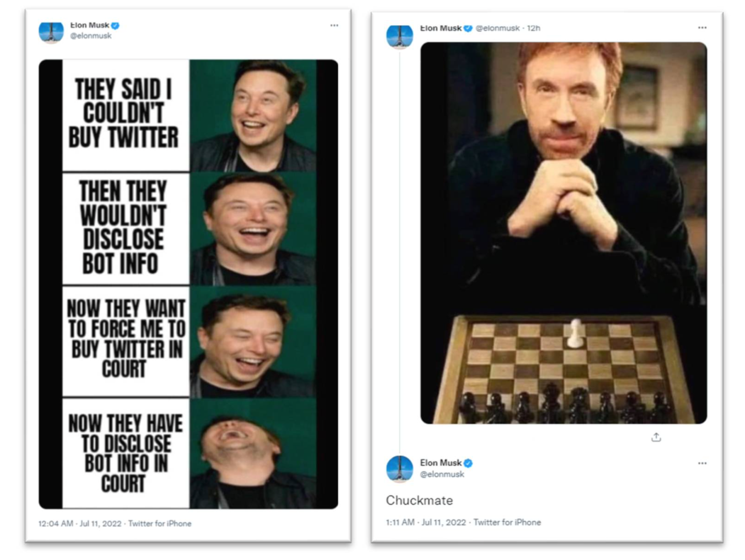Click Twitter for iPhone under the left tweet
The width and height of the screenshot is (745, 560).
pyautogui.click(x=160, y=524)
